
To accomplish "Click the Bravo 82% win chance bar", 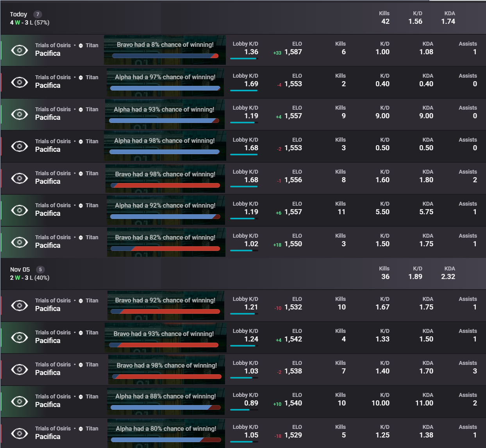I will click(165, 249).
